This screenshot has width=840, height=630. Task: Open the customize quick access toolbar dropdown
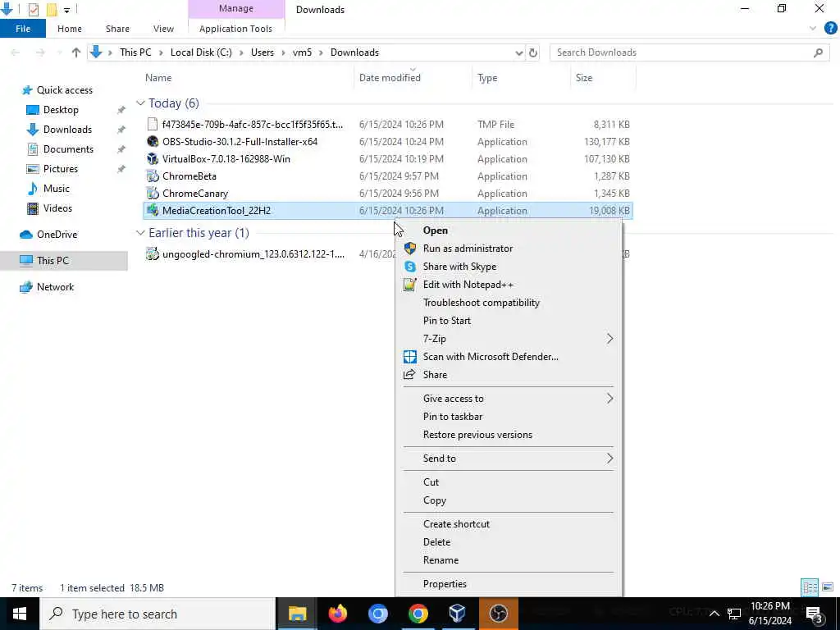(66, 10)
